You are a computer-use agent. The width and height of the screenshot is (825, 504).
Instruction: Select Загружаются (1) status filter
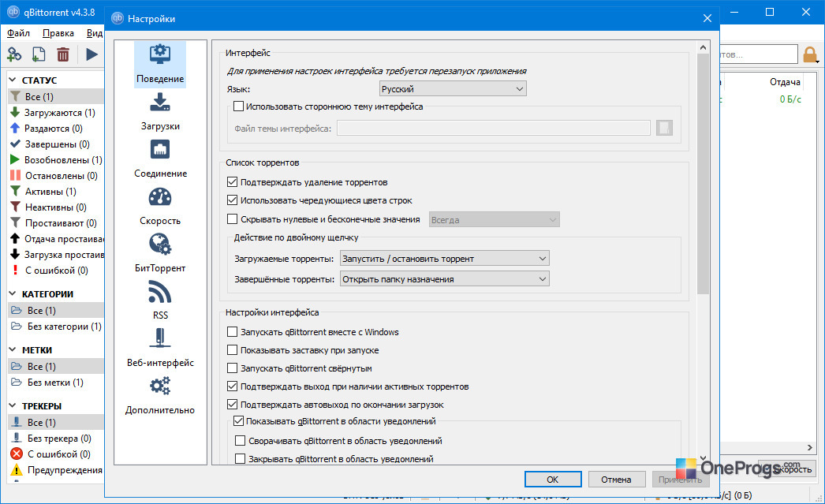[56, 113]
